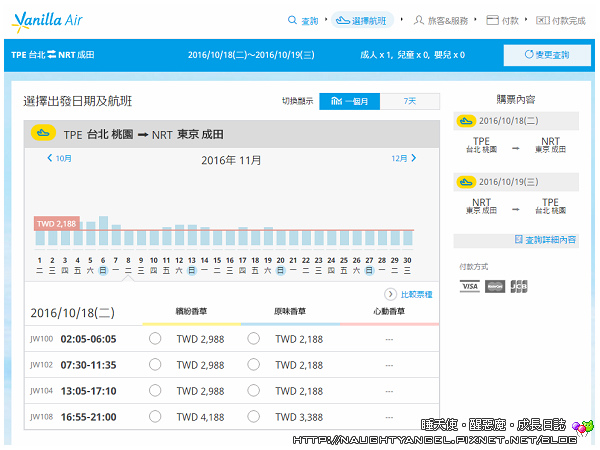Viewport: 600px width, 450px height.
Task: Click the date range 2016/10/18~2016/10/19 in blue bar
Action: 251,55
